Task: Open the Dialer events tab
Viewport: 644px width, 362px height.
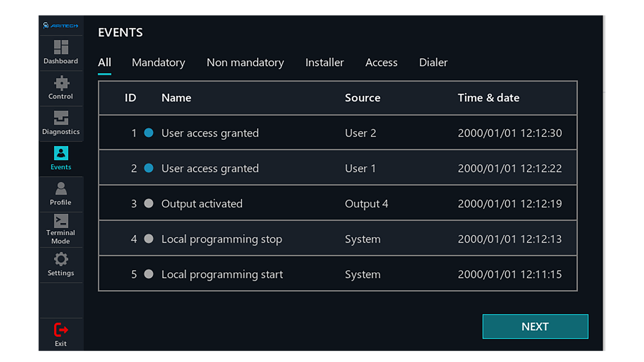Action: [x=433, y=62]
